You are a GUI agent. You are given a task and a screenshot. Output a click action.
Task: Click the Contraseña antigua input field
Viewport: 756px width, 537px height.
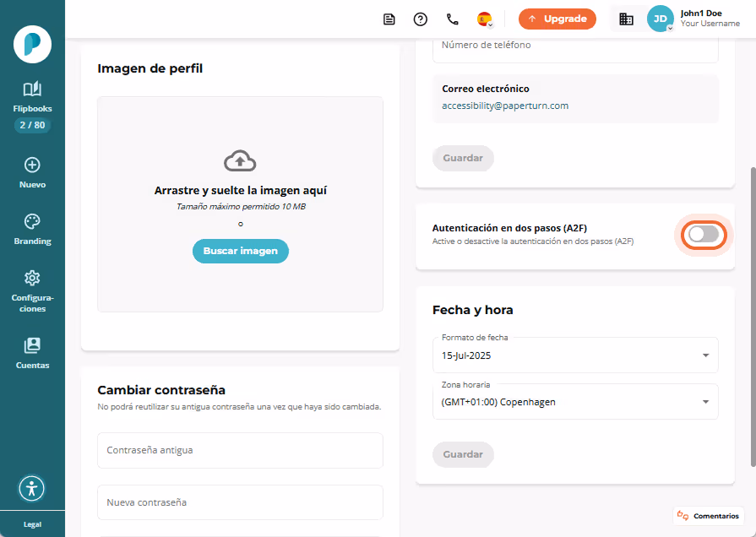(x=240, y=450)
